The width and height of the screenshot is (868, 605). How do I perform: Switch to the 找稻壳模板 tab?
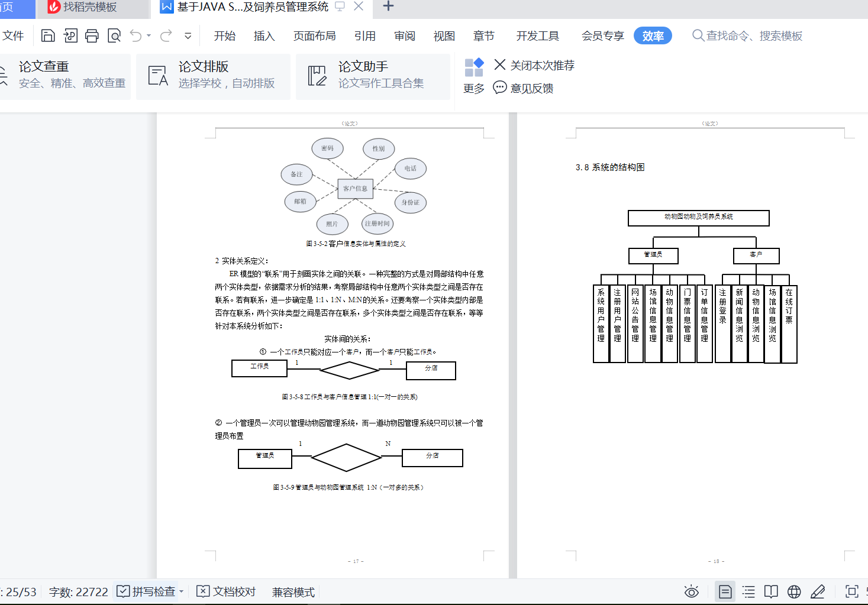92,8
